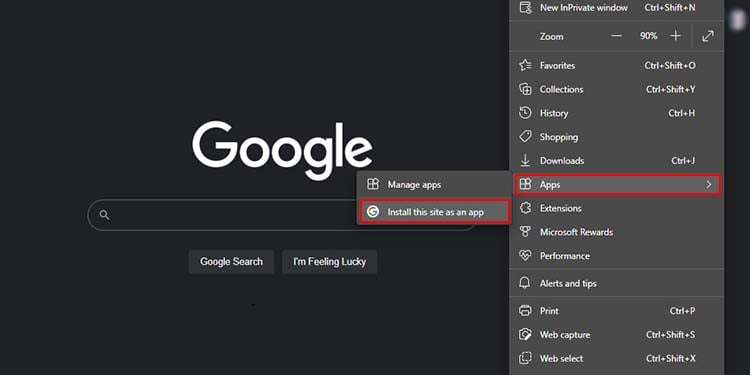Click the I'm Feeling Lucky button
The height and width of the screenshot is (375, 750).
tap(330, 262)
